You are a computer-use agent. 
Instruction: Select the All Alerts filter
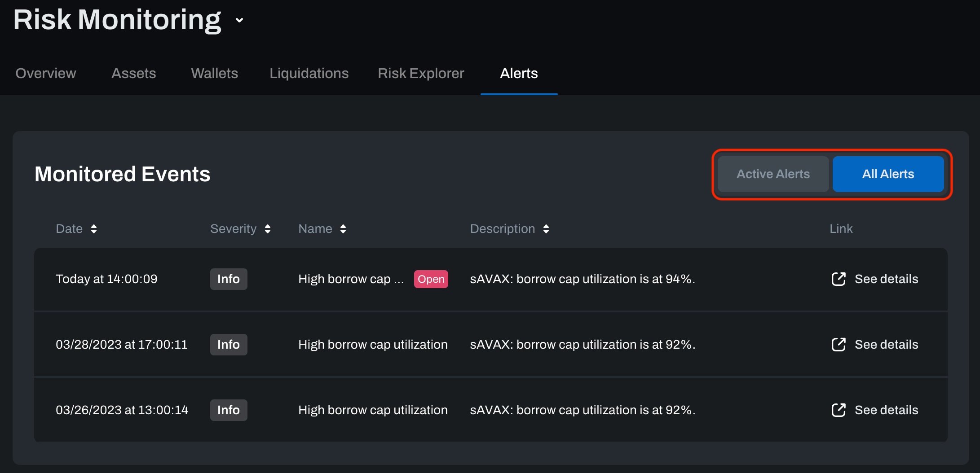[888, 174]
